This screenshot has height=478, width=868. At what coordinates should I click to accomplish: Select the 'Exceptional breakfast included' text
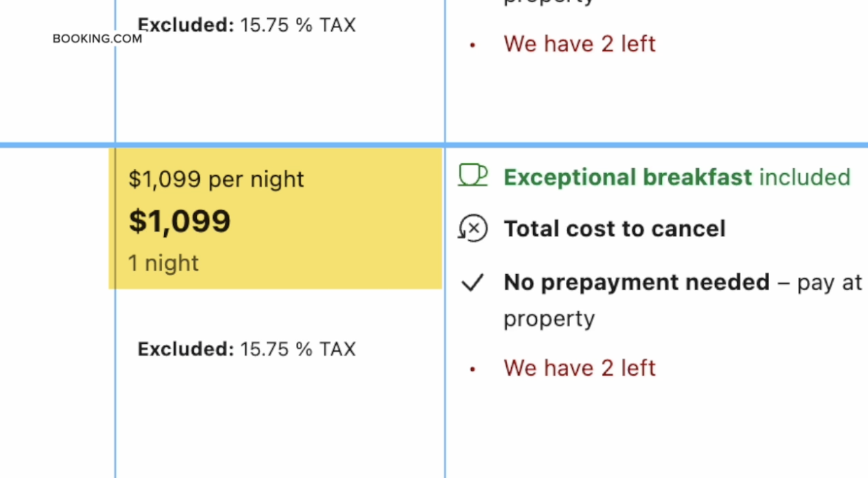tap(677, 177)
